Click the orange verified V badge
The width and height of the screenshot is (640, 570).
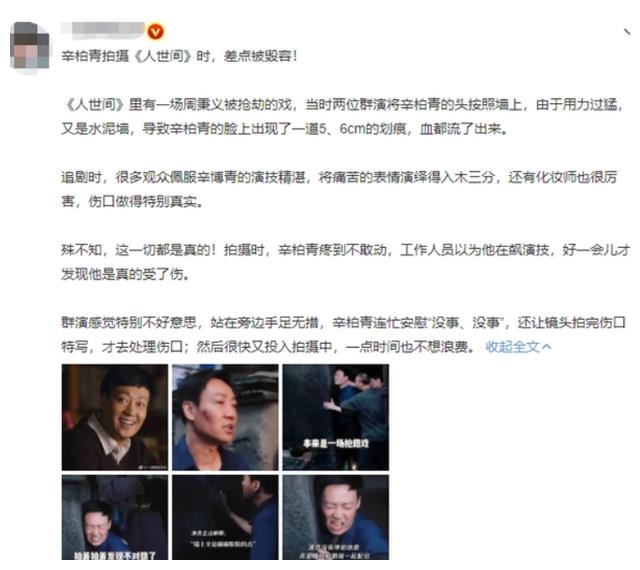pyautogui.click(x=156, y=31)
